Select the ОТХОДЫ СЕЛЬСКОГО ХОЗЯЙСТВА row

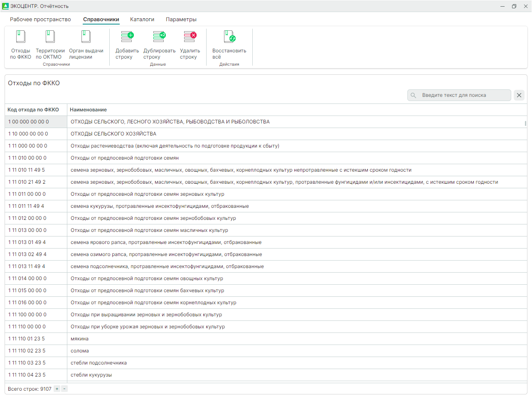tap(113, 134)
